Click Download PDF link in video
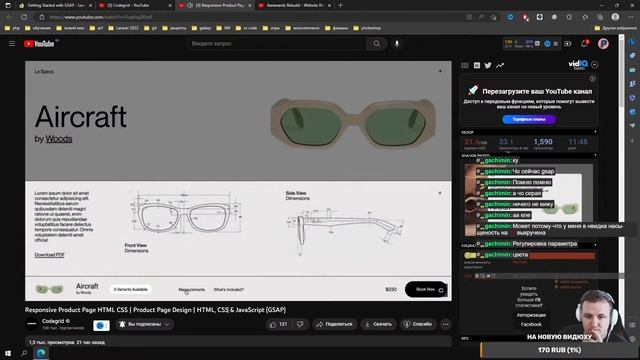The image size is (640, 360). [49, 255]
